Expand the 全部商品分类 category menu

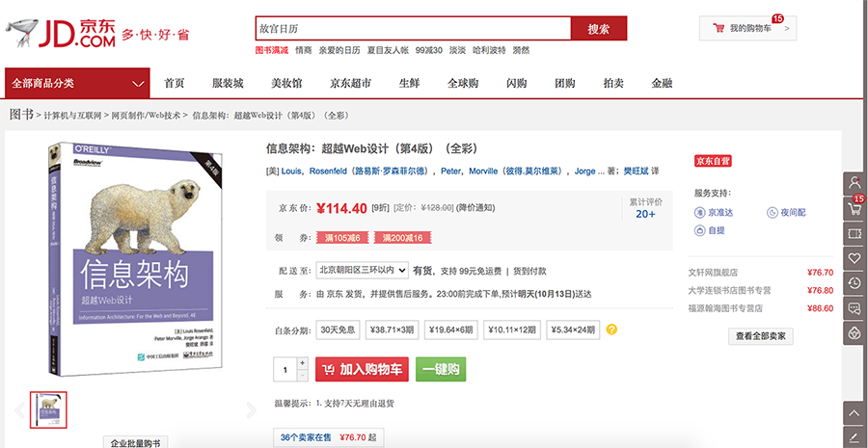[x=77, y=84]
